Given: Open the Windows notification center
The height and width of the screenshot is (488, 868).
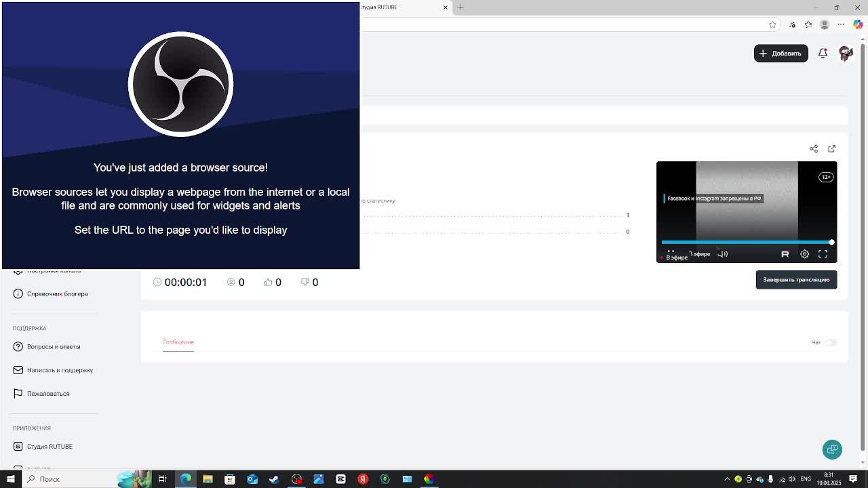Looking at the screenshot, I should click(x=853, y=479).
